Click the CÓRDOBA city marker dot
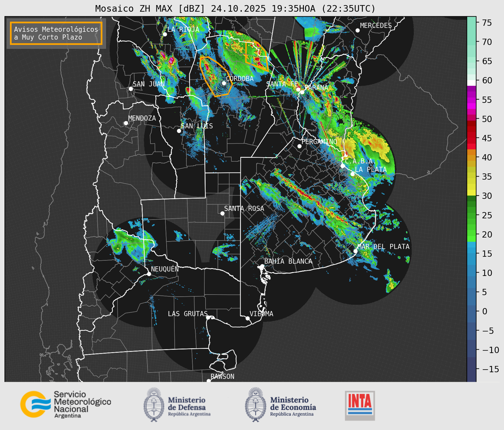This screenshot has height=430, width=504. click(x=224, y=83)
